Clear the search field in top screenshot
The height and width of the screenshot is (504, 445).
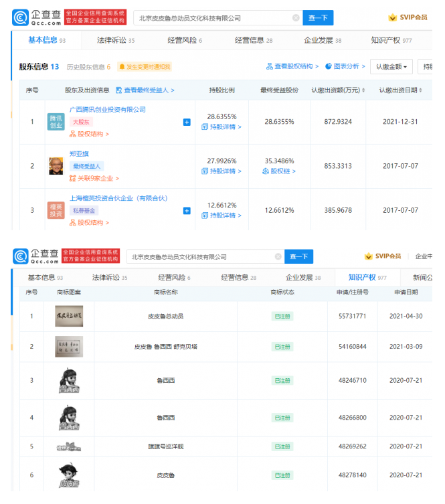[296, 17]
